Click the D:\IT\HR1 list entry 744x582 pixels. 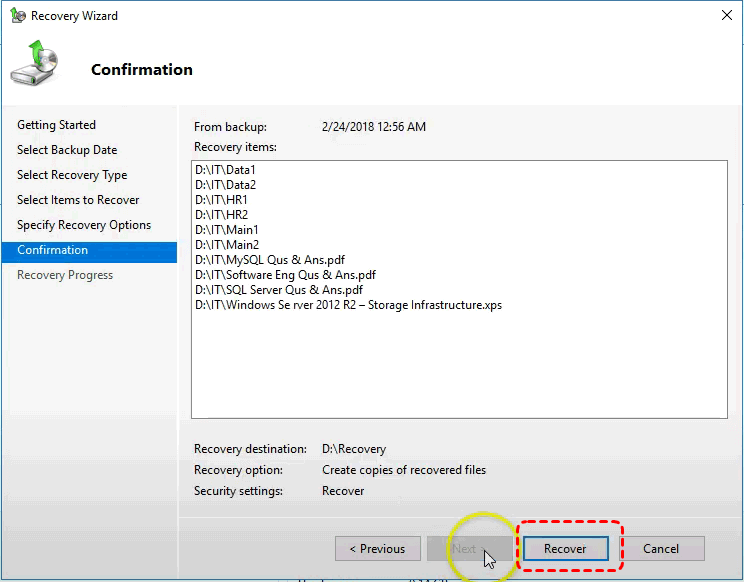tap(220, 200)
